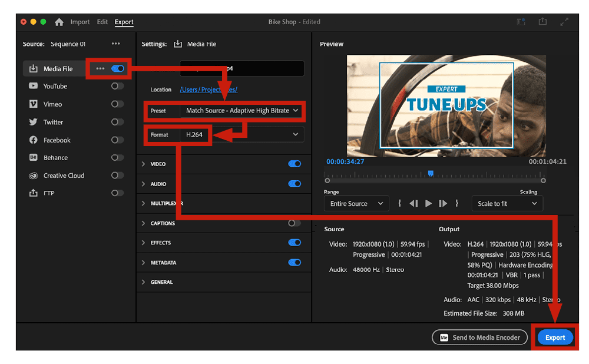Open the workspaces icon in title bar
This screenshot has width=589, height=364.
[x=521, y=22]
